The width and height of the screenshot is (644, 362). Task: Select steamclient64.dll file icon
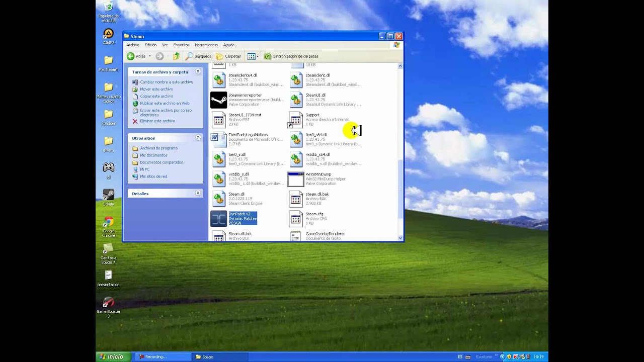(x=218, y=80)
